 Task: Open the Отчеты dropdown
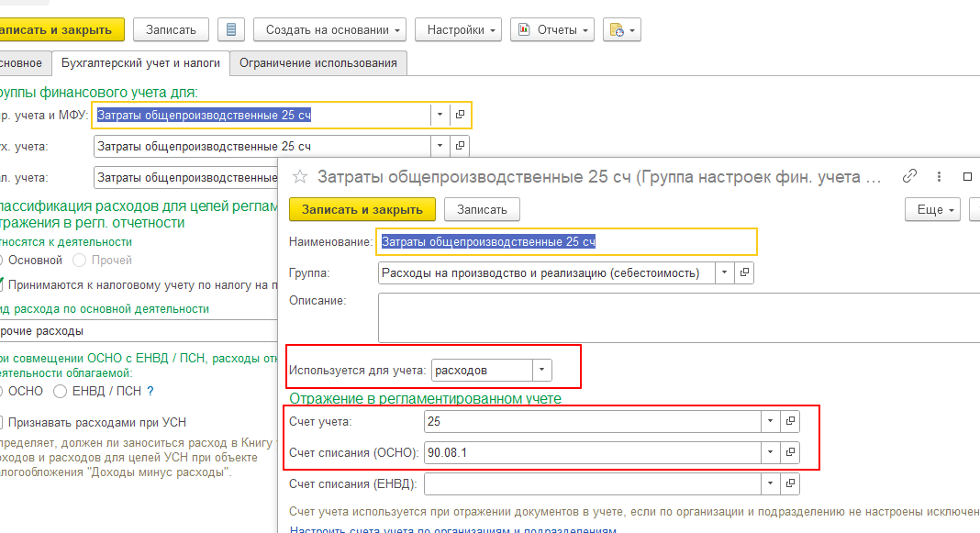(552, 29)
